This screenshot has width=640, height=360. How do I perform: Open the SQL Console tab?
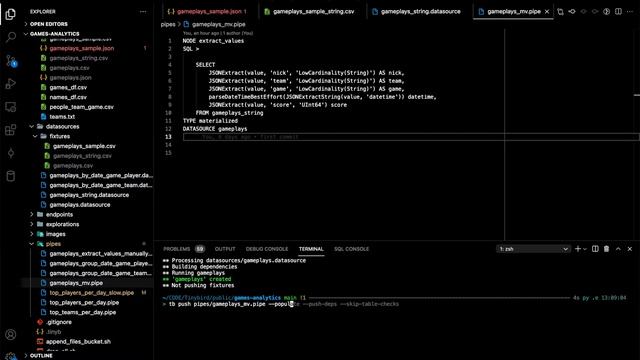(x=351, y=249)
